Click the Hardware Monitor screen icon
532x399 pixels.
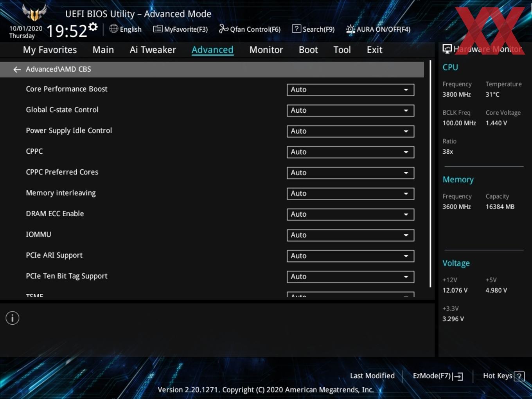point(447,49)
